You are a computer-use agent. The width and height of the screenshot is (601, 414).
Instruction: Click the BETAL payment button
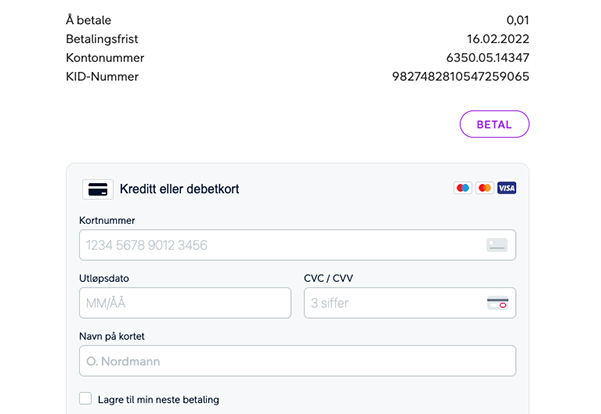point(494,124)
